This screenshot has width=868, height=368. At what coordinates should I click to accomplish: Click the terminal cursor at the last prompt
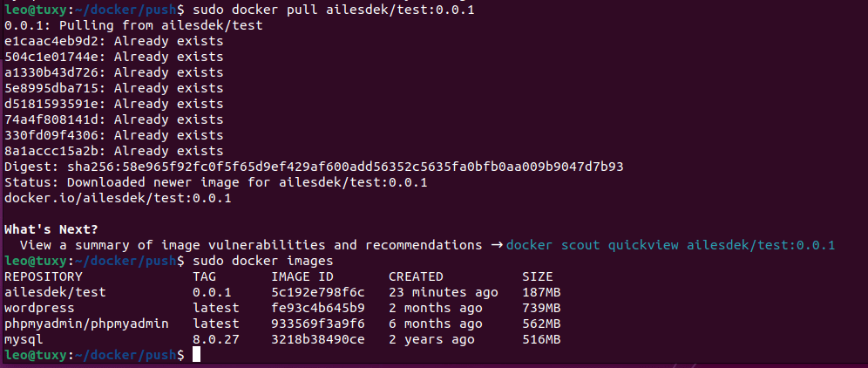coord(197,355)
